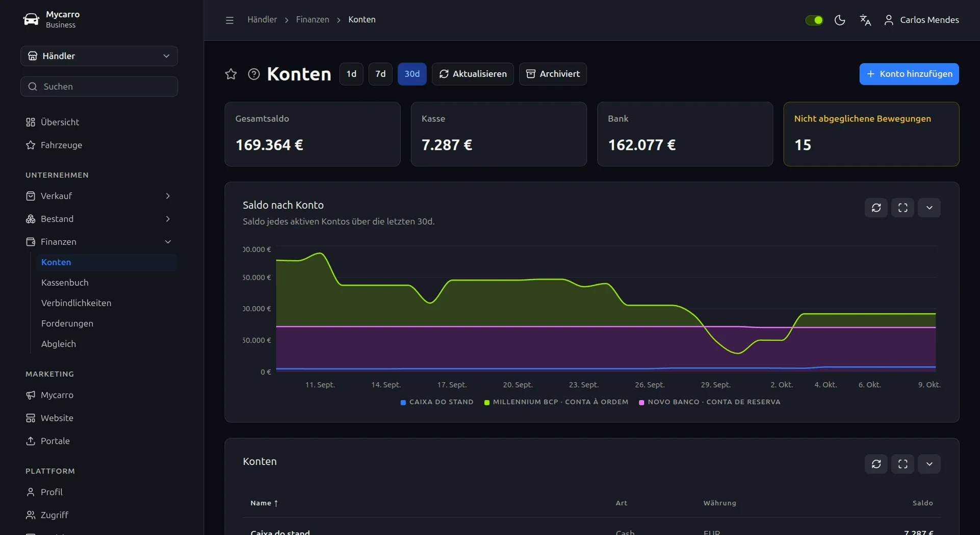Screen dimensions: 980x535
Task: Collapse the Konten table panel chevron
Action: coord(930,464)
